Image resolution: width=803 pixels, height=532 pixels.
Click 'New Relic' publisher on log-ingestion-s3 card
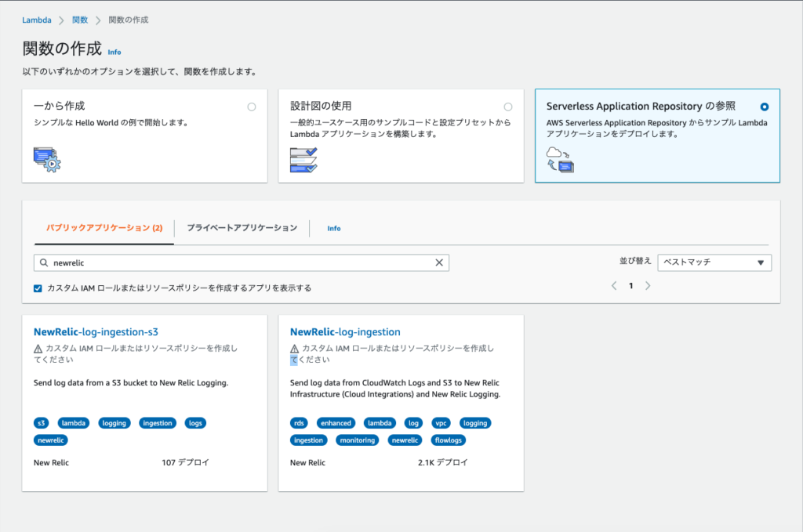pos(51,462)
